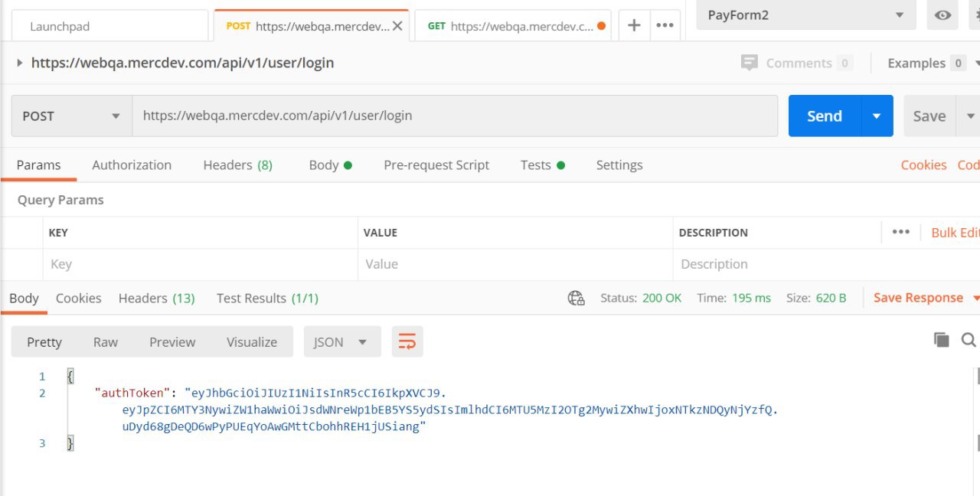
Task: Click the request title URL text
Action: (x=182, y=63)
